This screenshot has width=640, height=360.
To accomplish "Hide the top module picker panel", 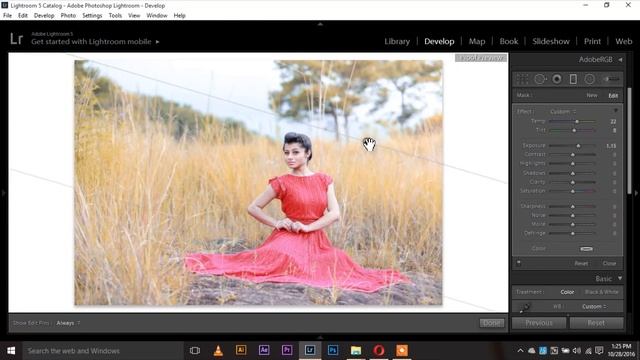I will 320,24.
